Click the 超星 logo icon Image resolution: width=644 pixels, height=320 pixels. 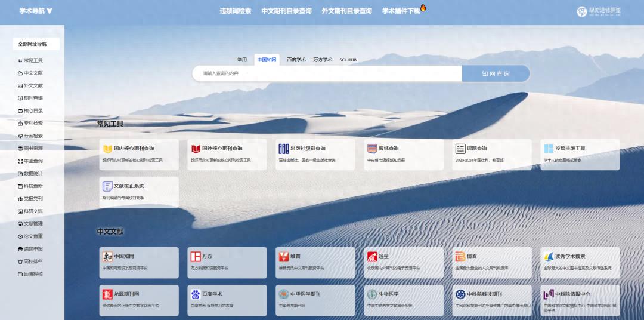click(372, 256)
